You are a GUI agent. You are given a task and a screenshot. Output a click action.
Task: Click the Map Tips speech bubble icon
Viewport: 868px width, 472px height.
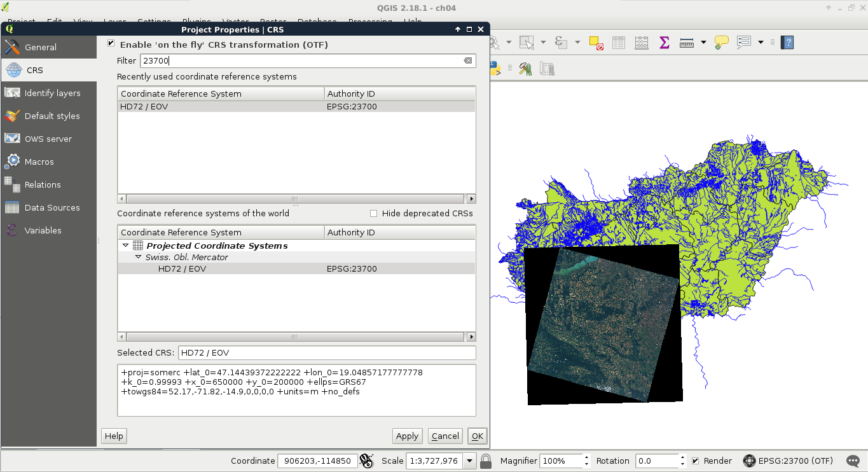pyautogui.click(x=721, y=43)
